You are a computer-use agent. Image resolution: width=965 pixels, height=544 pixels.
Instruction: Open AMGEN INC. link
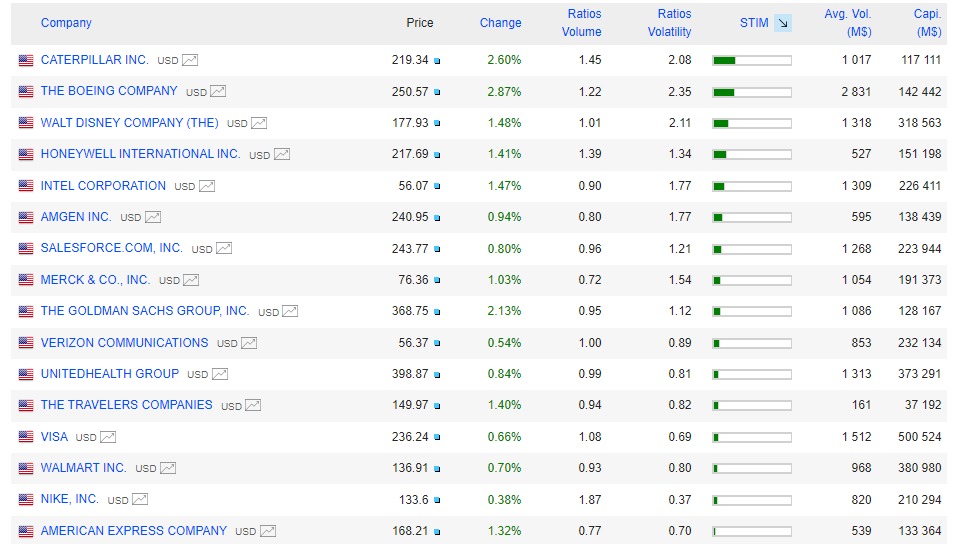point(76,217)
